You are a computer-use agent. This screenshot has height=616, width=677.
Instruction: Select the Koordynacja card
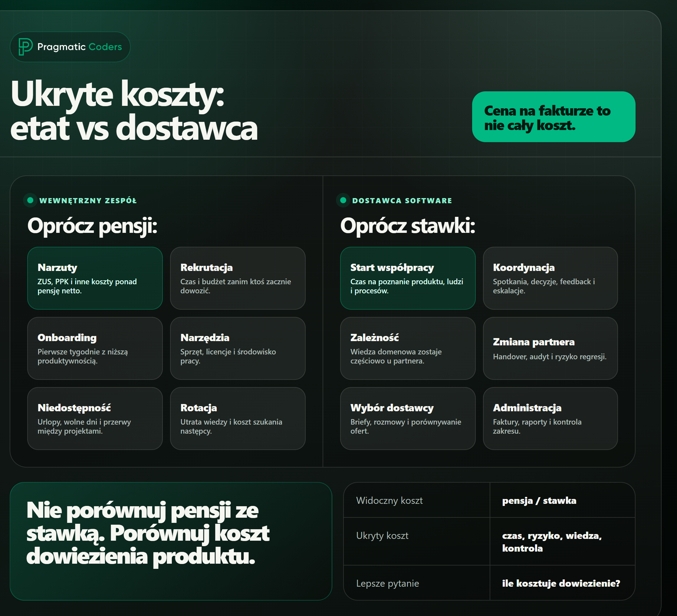coord(550,278)
